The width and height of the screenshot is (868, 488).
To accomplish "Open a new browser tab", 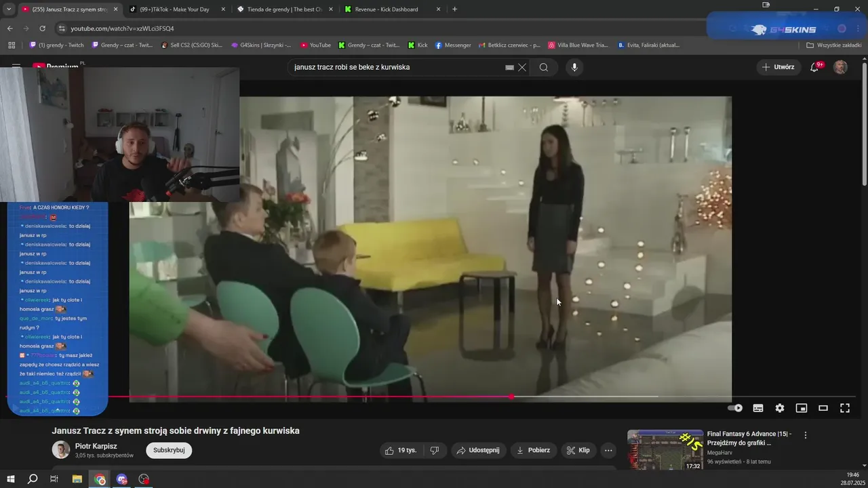I will pos(454,9).
